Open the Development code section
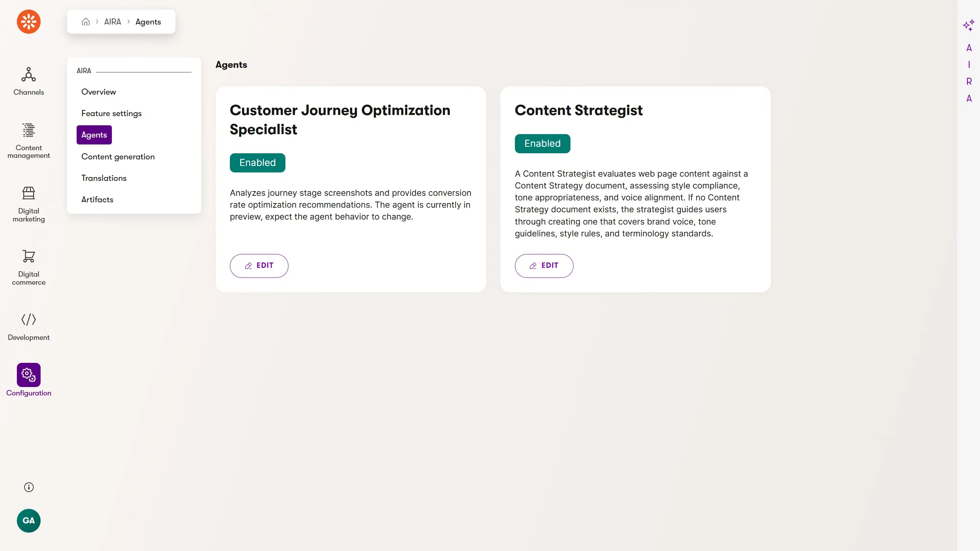980x551 pixels. click(29, 326)
